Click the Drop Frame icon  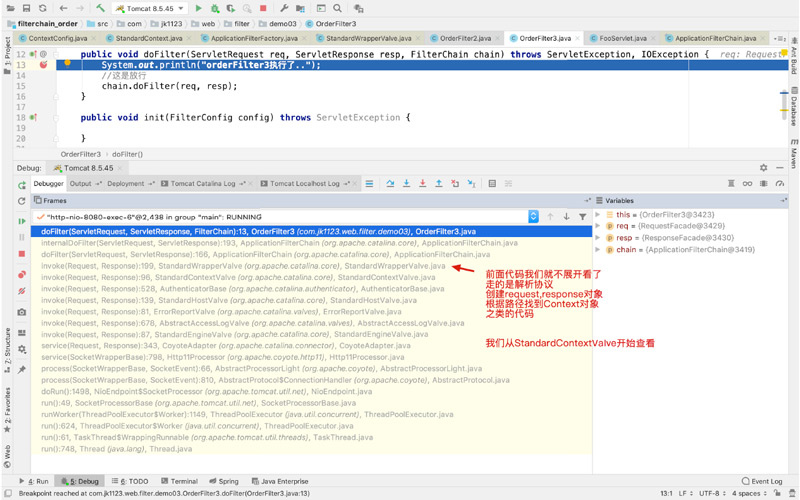455,184
